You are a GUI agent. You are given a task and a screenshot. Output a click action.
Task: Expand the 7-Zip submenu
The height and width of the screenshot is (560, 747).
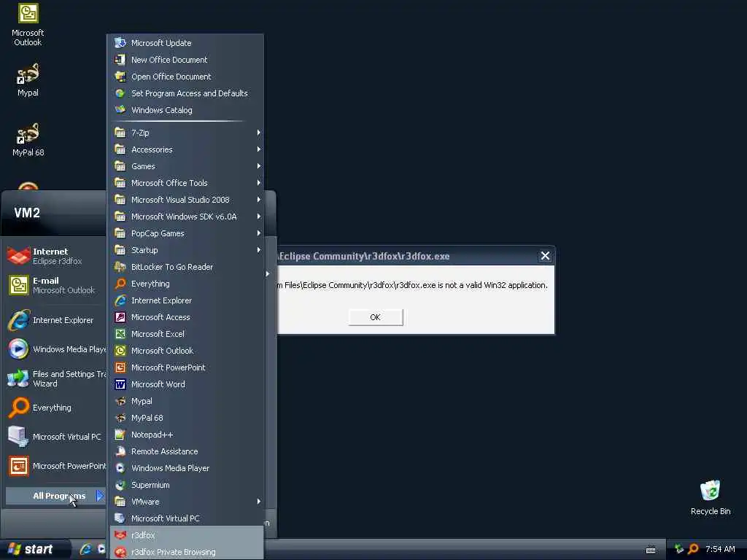186,133
